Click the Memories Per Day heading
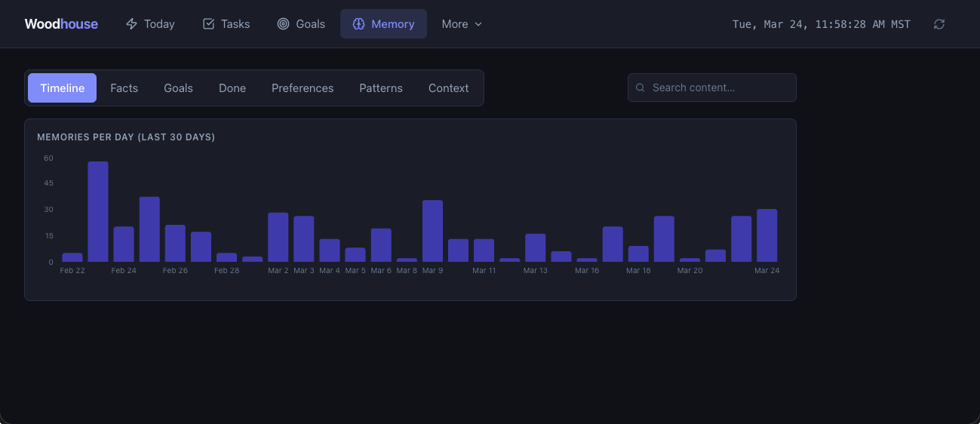Image resolution: width=980 pixels, height=424 pixels. 126,137
